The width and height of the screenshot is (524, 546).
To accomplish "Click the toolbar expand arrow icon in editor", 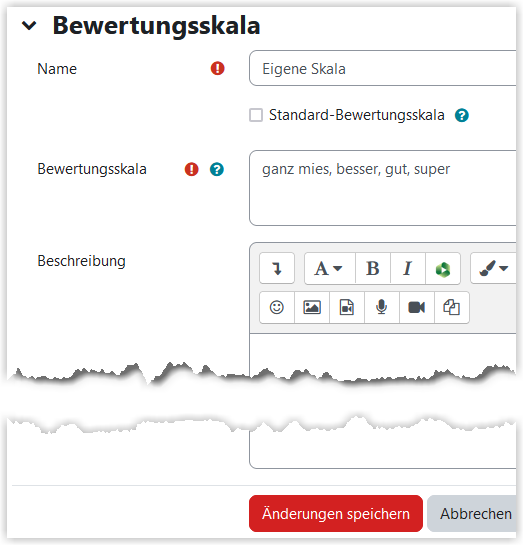I will pos(277,268).
